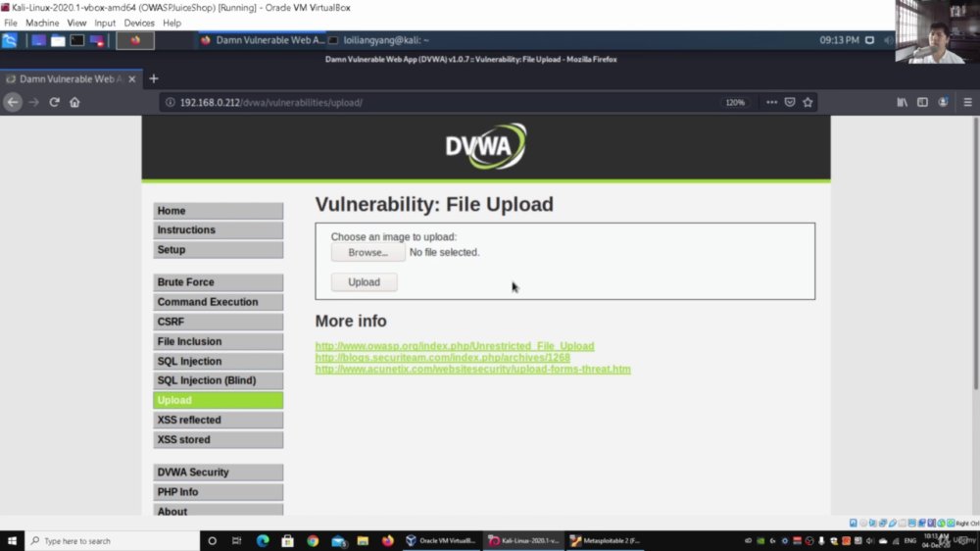Open Microsoft Store from taskbar
The height and width of the screenshot is (551, 980).
(x=287, y=540)
